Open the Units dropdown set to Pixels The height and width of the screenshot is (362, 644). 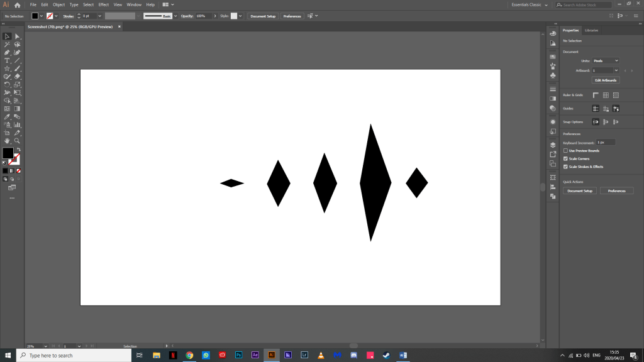click(x=606, y=61)
